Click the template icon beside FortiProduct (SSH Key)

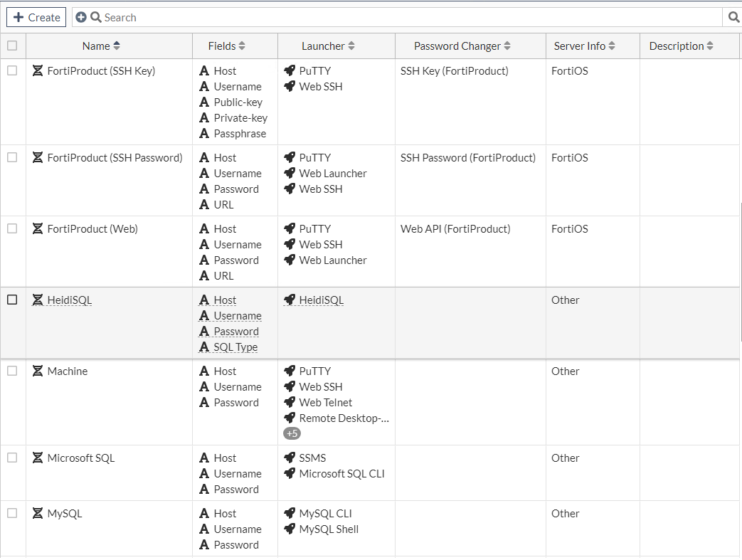38,70
